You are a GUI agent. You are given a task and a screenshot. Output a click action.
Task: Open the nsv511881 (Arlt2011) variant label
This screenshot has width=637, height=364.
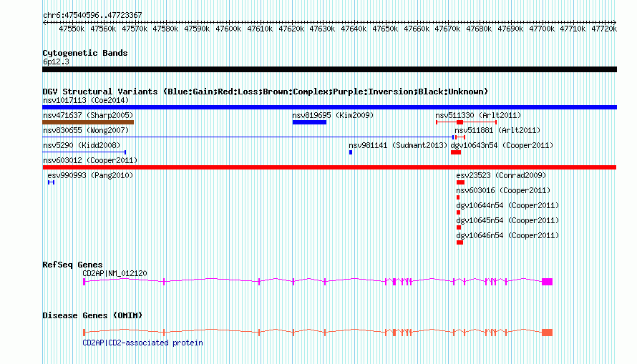(x=497, y=130)
